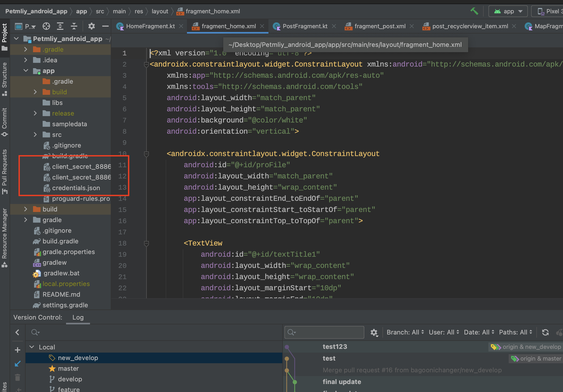The width and height of the screenshot is (563, 392).
Task: Toggle the Project tool window button
Action: pyautogui.click(x=5, y=37)
